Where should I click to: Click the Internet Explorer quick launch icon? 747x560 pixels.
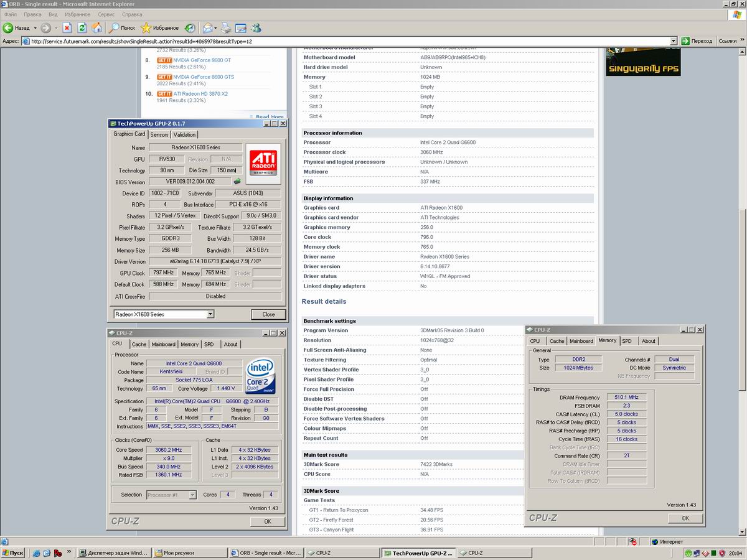[x=37, y=553]
